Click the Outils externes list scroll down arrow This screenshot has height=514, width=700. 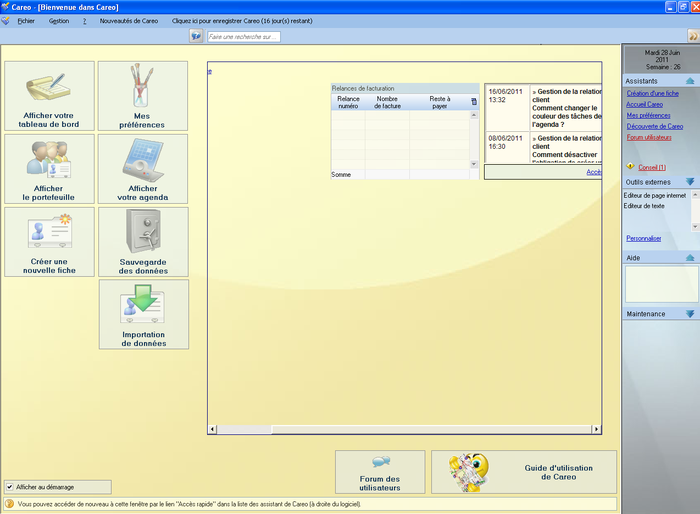pos(695,227)
